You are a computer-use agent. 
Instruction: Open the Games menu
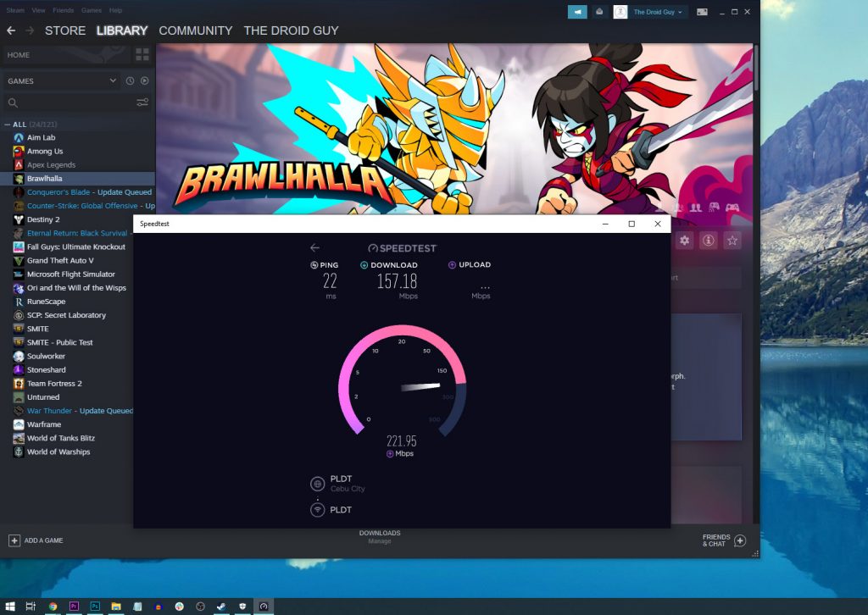click(x=92, y=10)
